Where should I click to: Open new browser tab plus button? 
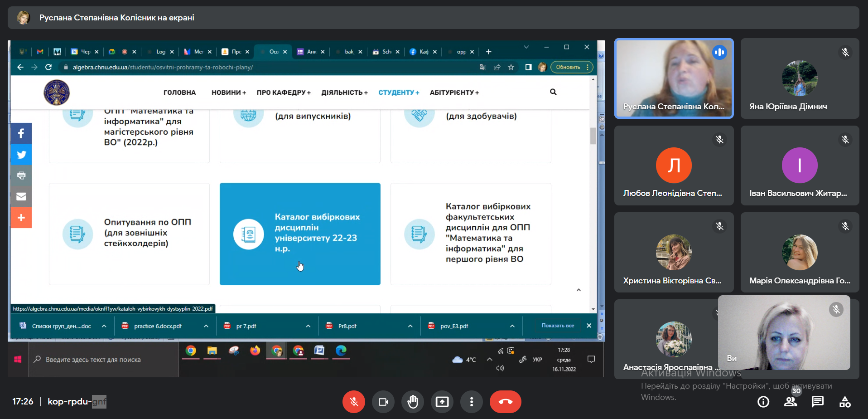tap(488, 52)
